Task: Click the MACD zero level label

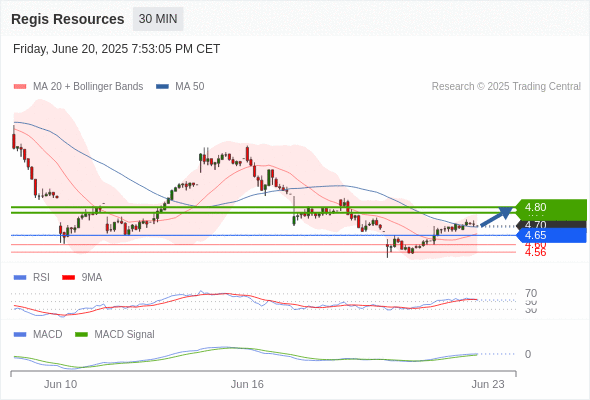Action: 528,354
